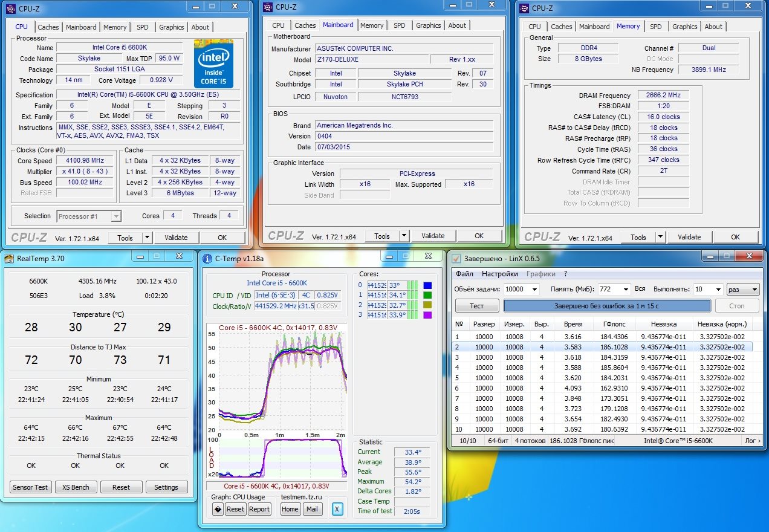769x532 pixels.
Task: Click the RealTemp title bar app icon
Action: click(x=9, y=259)
